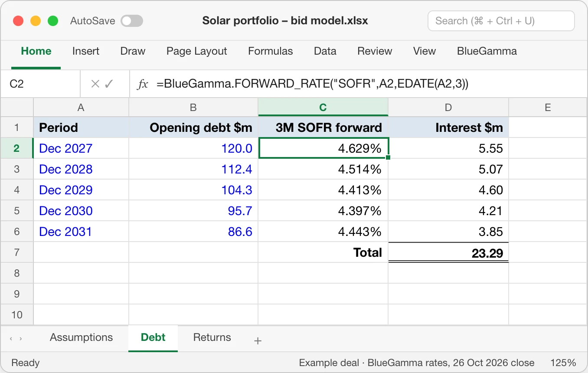Image resolution: width=588 pixels, height=373 pixels.
Task: Click into the formula bar text
Action: click(x=312, y=84)
